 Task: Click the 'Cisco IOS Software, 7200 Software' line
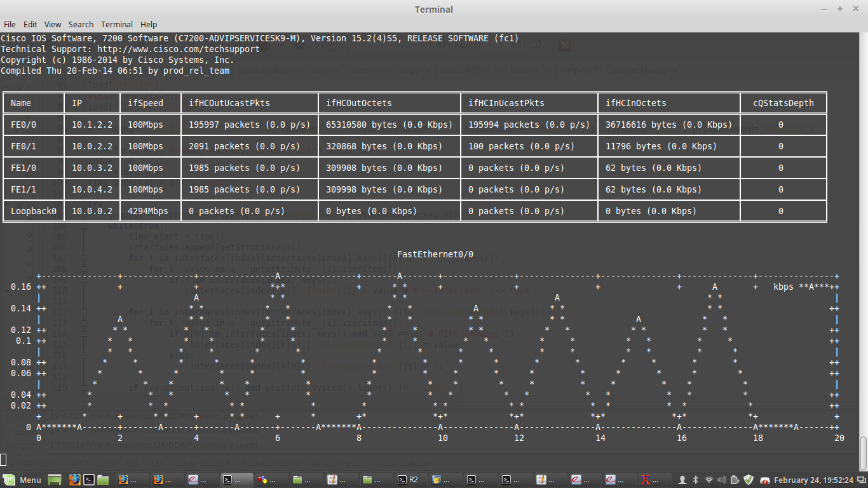point(259,38)
